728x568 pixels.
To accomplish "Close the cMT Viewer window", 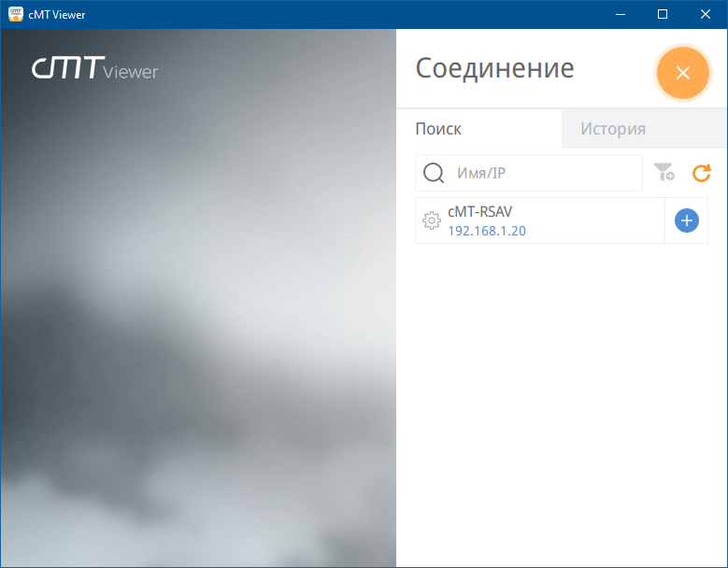I will coord(706,14).
